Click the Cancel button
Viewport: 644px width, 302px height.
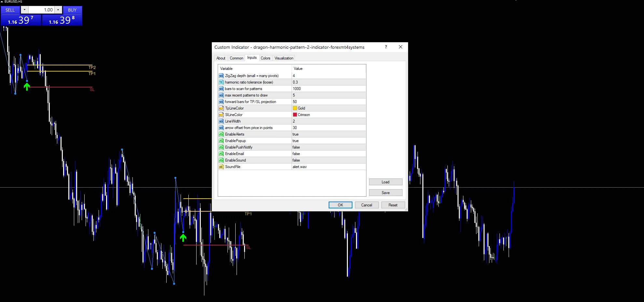click(x=367, y=205)
